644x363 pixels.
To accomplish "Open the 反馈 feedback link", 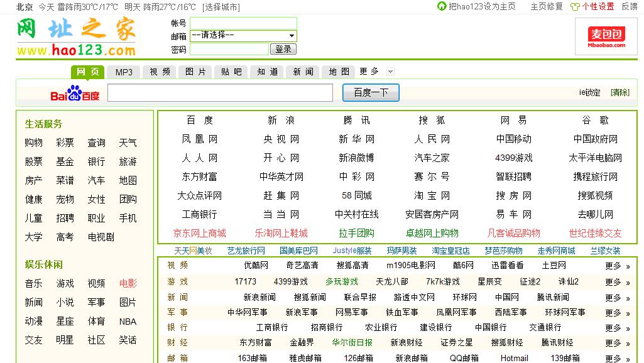I will click(x=628, y=7).
